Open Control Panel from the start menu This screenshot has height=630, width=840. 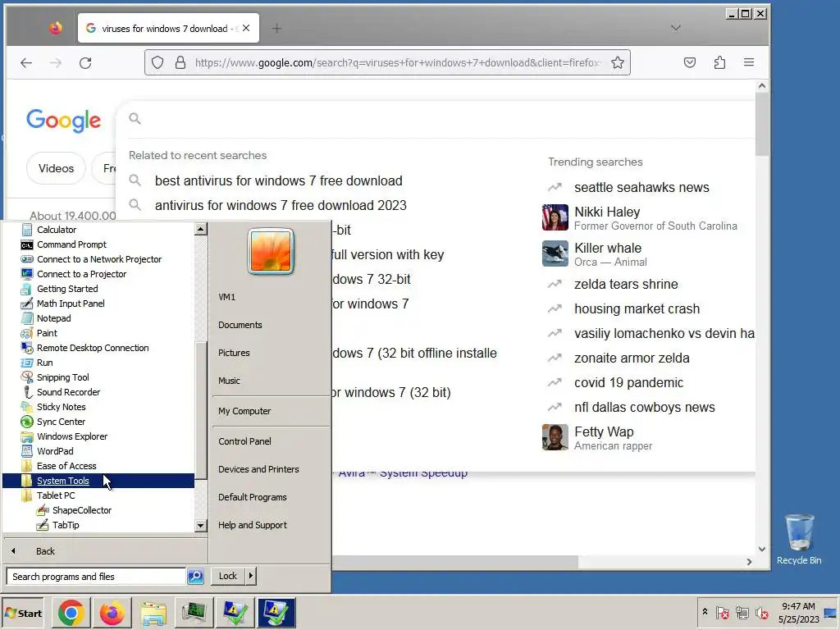[244, 441]
